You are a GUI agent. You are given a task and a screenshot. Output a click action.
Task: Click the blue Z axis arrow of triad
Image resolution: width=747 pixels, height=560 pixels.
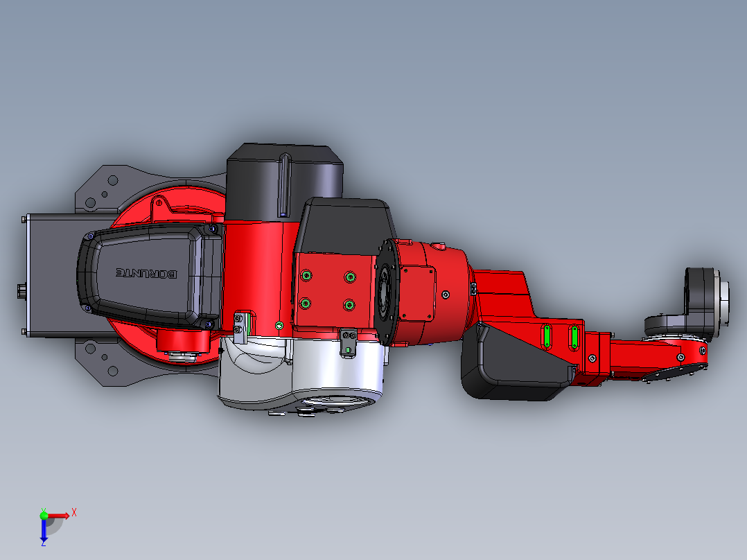coord(44,532)
